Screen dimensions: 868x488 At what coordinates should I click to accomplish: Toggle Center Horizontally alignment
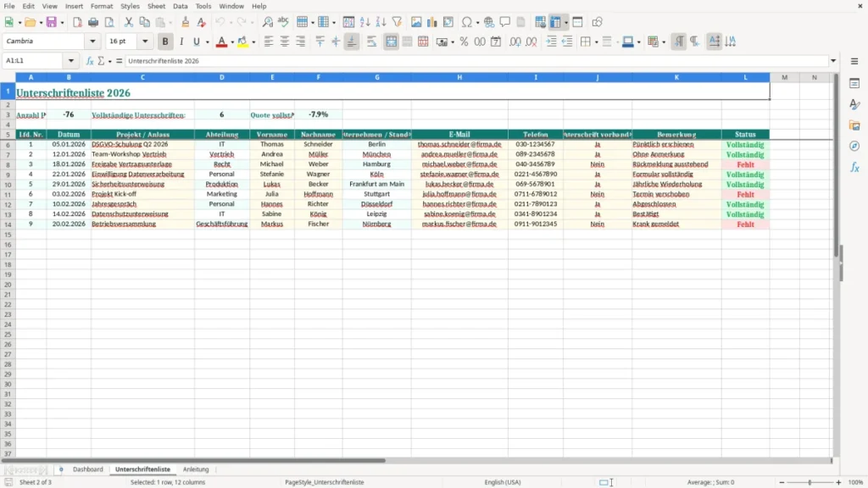coord(285,42)
